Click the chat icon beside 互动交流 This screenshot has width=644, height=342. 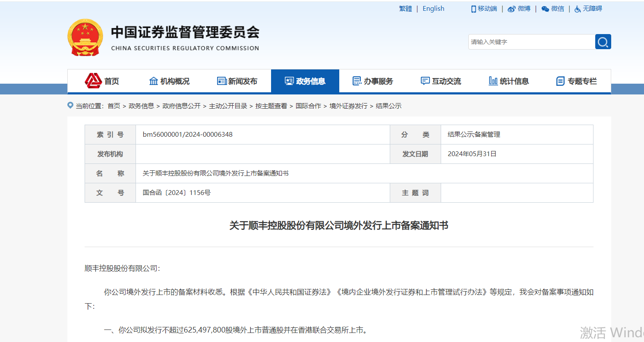[424, 81]
